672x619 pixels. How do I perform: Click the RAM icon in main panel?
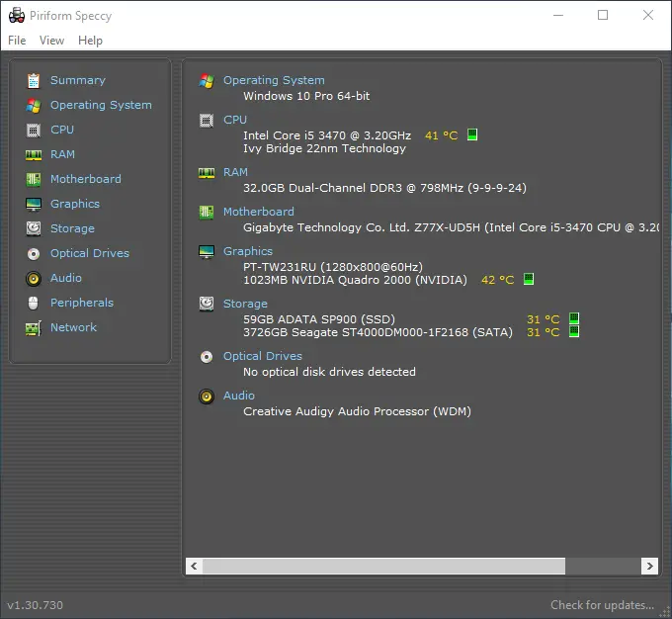[207, 173]
